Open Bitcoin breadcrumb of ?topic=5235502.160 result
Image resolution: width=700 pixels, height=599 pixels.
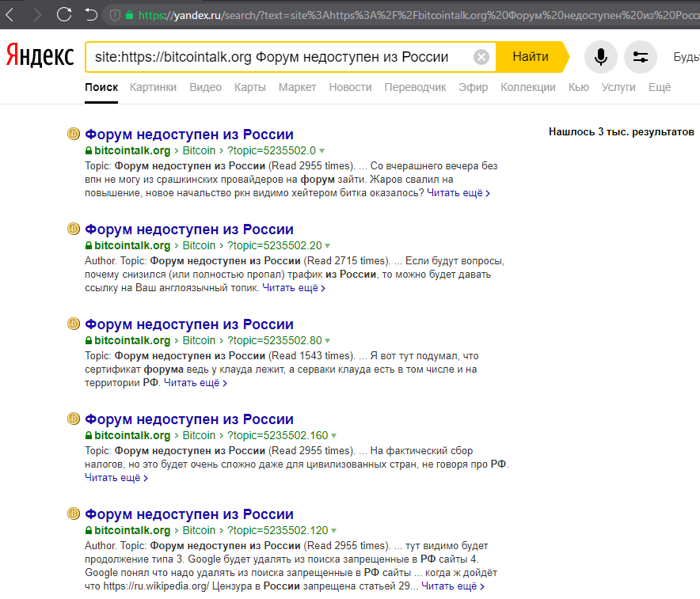click(199, 436)
